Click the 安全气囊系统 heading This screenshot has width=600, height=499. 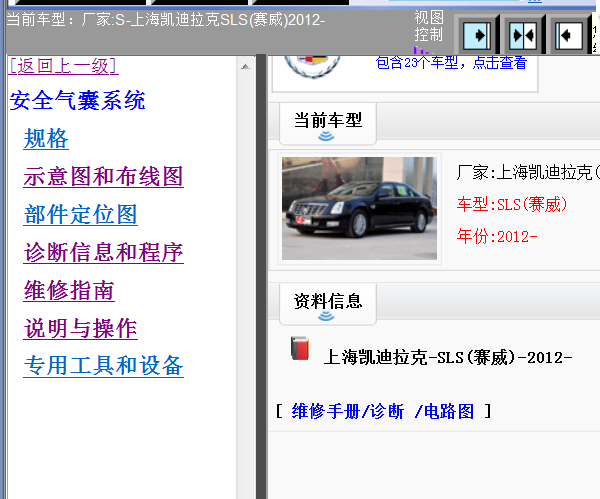[x=77, y=101]
